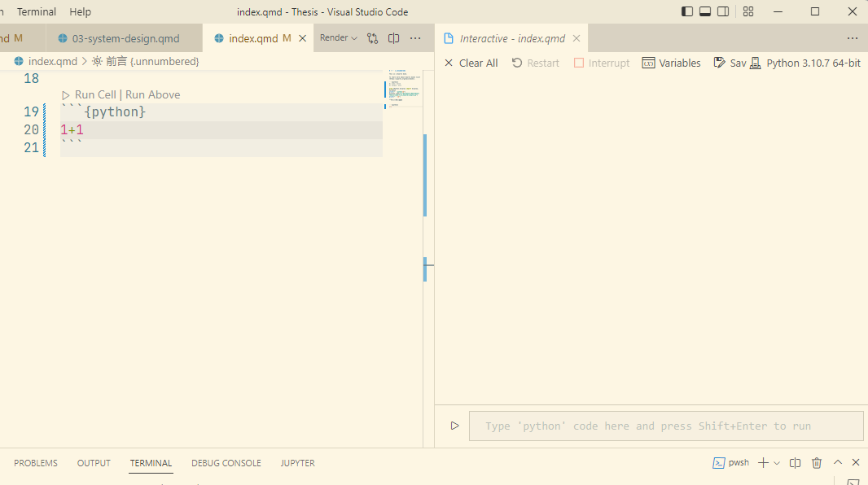
Task: Open the PROBLEMS panel tab
Action: point(36,463)
